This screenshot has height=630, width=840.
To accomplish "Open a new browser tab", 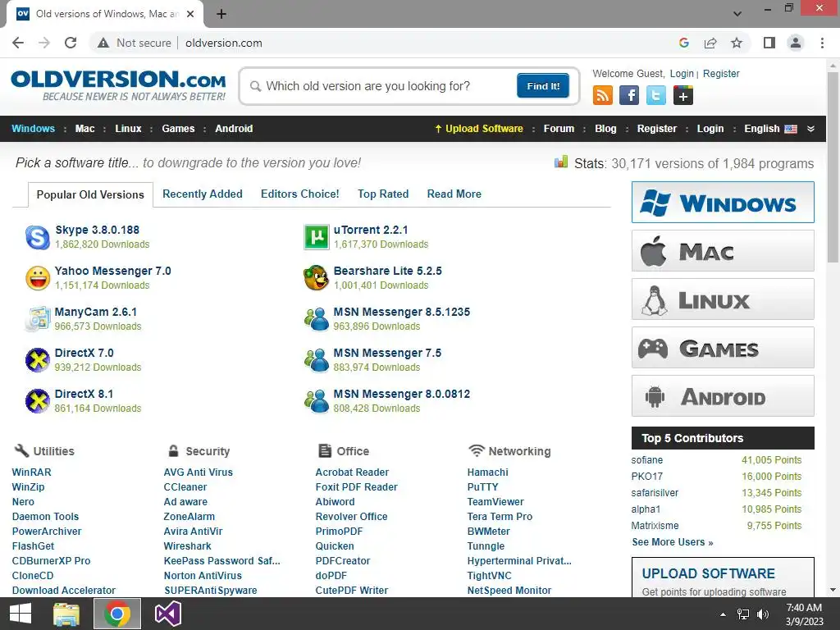I will [221, 14].
